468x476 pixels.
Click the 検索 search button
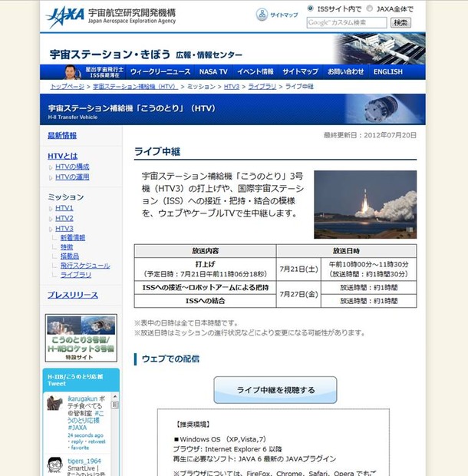tap(400, 22)
